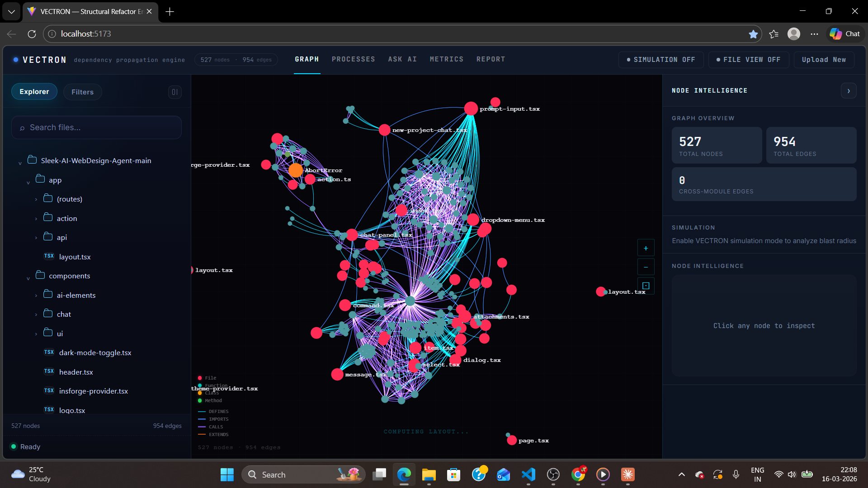
Task: Launch VS Code from the taskbar
Action: tap(529, 474)
